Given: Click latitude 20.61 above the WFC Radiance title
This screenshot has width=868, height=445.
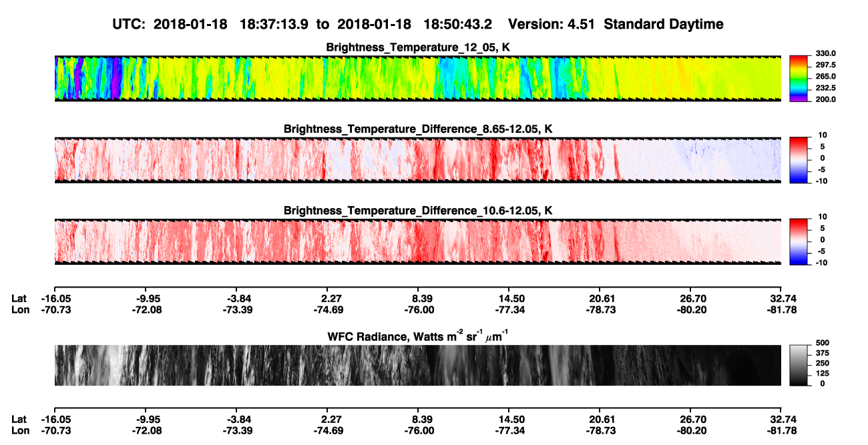Looking at the screenshot, I should click(x=601, y=298).
